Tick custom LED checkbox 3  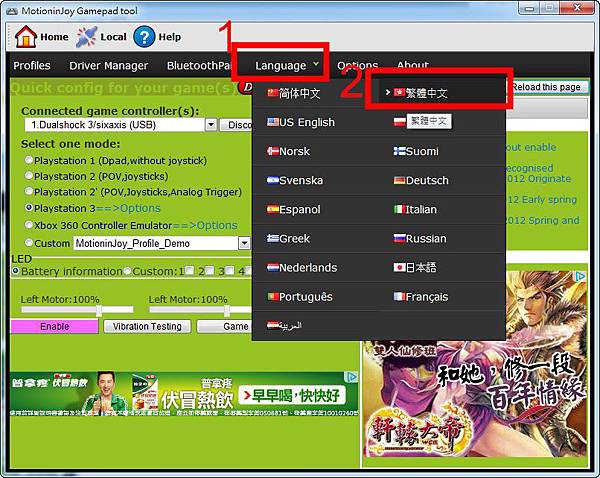pos(229,271)
